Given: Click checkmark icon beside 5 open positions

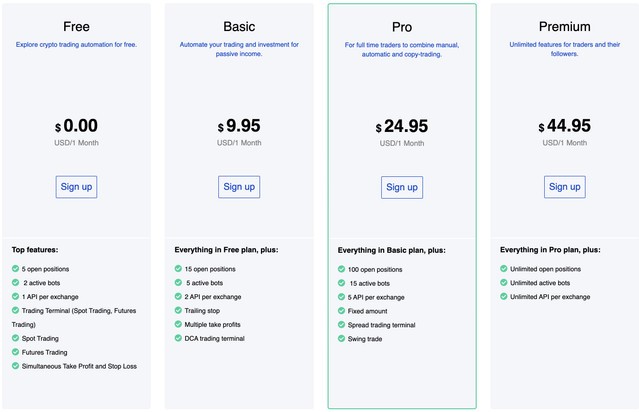Looking at the screenshot, I should 15,269.
